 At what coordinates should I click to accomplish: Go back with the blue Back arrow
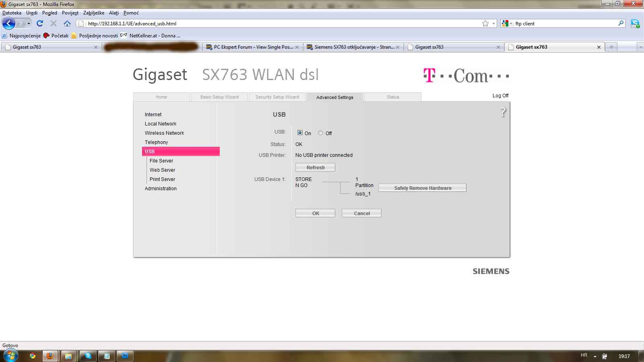(x=9, y=23)
